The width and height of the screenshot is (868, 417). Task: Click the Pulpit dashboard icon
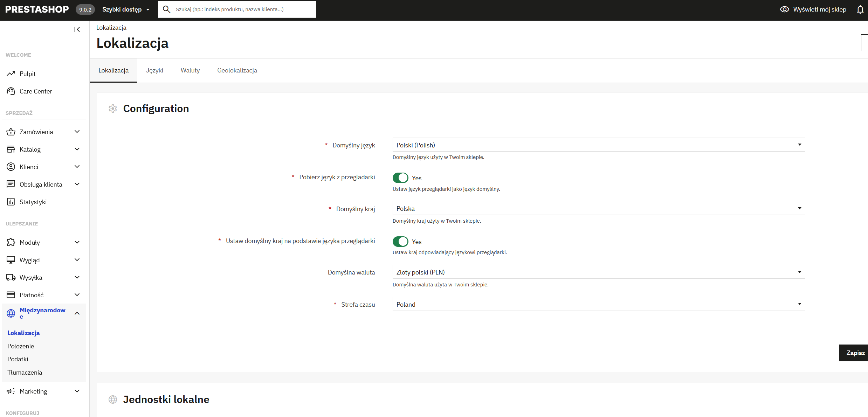click(11, 74)
